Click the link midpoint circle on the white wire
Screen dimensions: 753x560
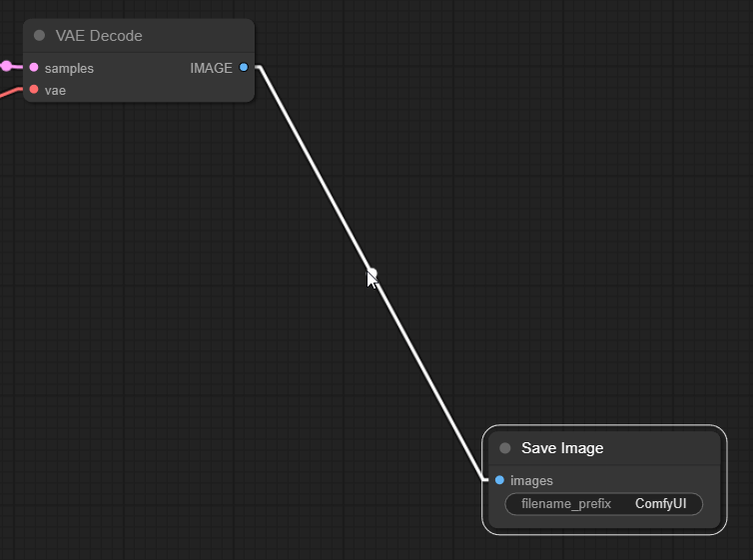(372, 274)
